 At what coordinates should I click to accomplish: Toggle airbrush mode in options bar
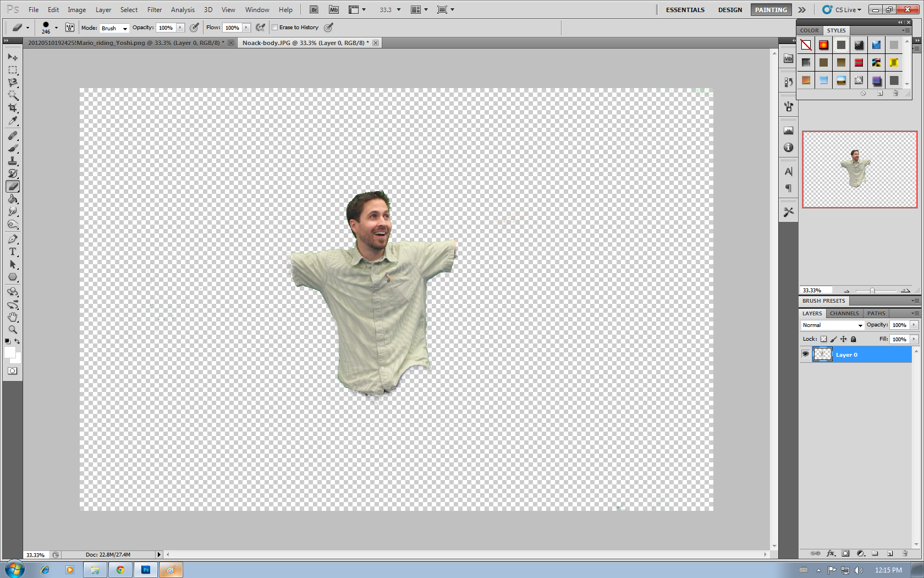pyautogui.click(x=261, y=28)
